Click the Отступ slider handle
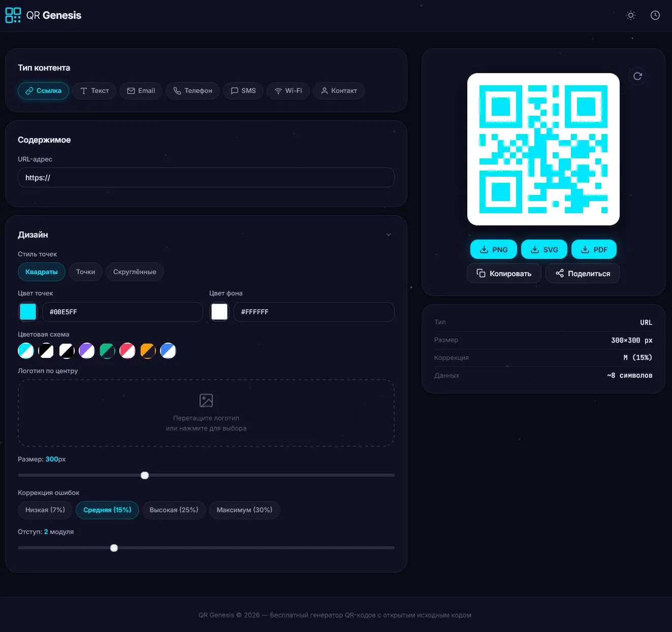This screenshot has width=672, height=632. 114,548
